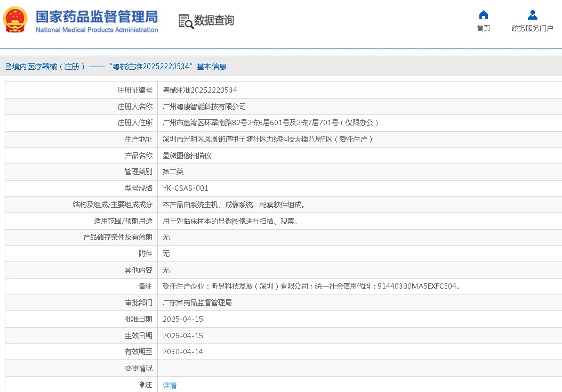
Task: Click registration number 粤械注准20252220534 in table
Action: (x=200, y=90)
